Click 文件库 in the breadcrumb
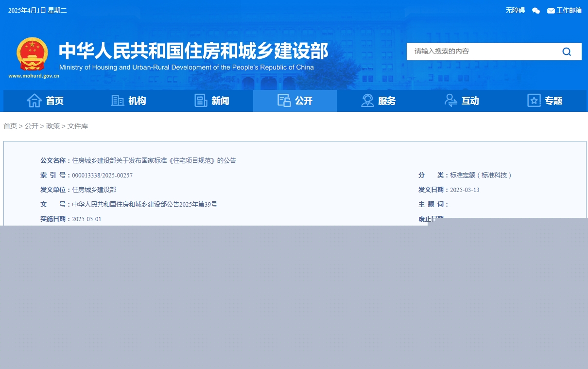The width and height of the screenshot is (588, 369). 78,126
